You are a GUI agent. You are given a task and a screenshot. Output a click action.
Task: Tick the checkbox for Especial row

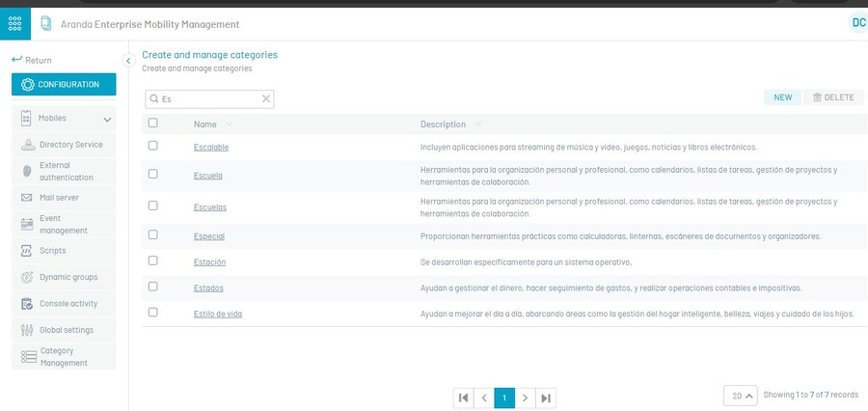[152, 234]
